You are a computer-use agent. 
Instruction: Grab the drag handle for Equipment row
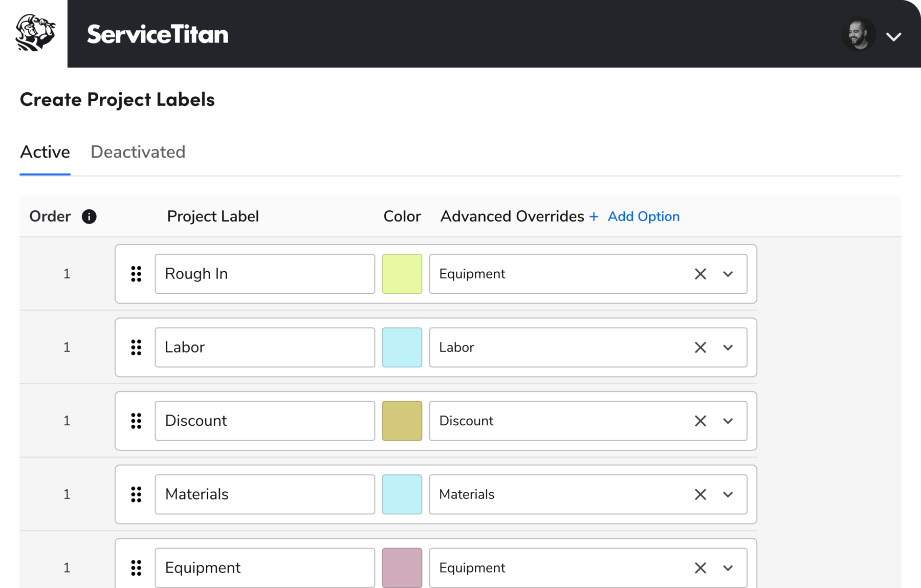[x=136, y=568]
